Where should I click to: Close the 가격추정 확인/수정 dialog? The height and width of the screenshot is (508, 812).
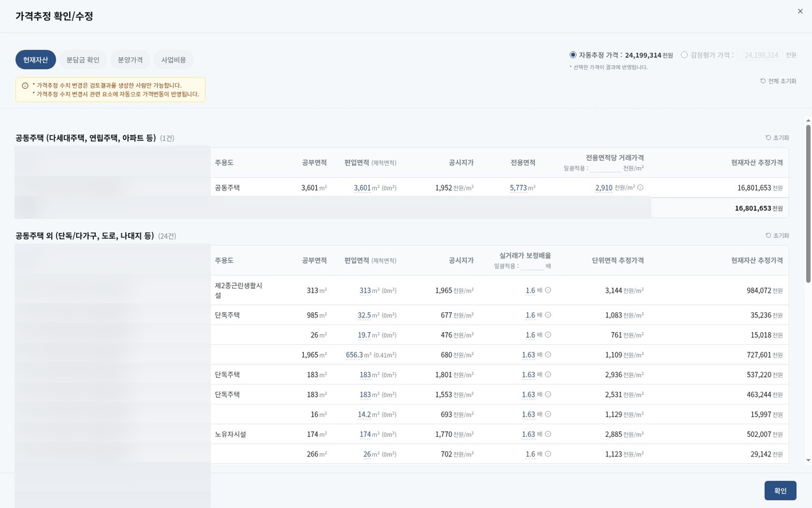pos(800,11)
